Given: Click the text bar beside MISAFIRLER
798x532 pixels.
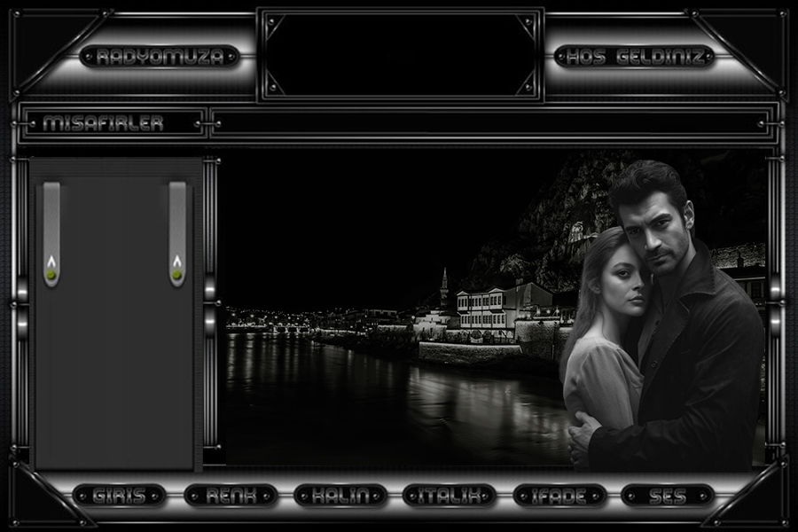Looking at the screenshot, I should click(x=488, y=123).
